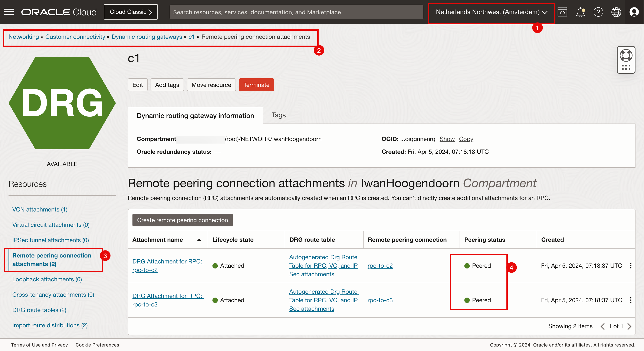Click the search resources input field

pos(296,12)
